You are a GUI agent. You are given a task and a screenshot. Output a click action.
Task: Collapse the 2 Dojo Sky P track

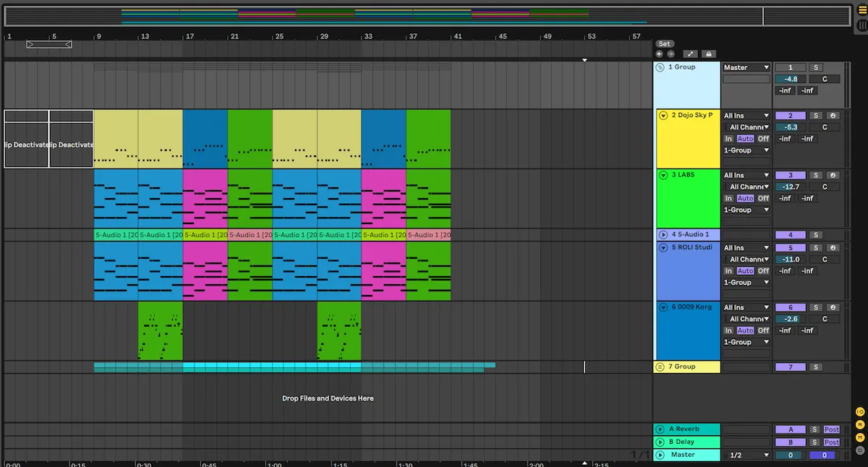pos(663,116)
